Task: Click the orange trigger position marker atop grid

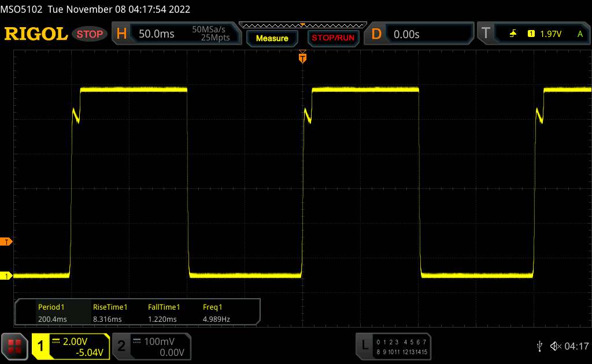Action: click(x=302, y=57)
